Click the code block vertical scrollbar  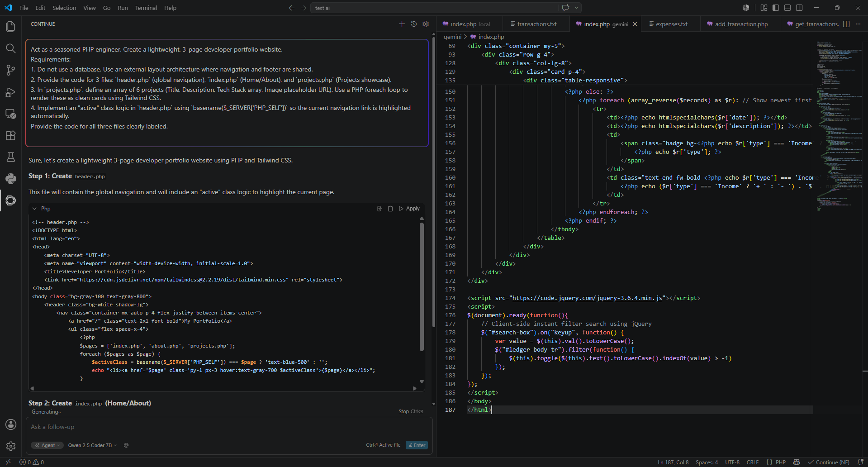point(422,286)
